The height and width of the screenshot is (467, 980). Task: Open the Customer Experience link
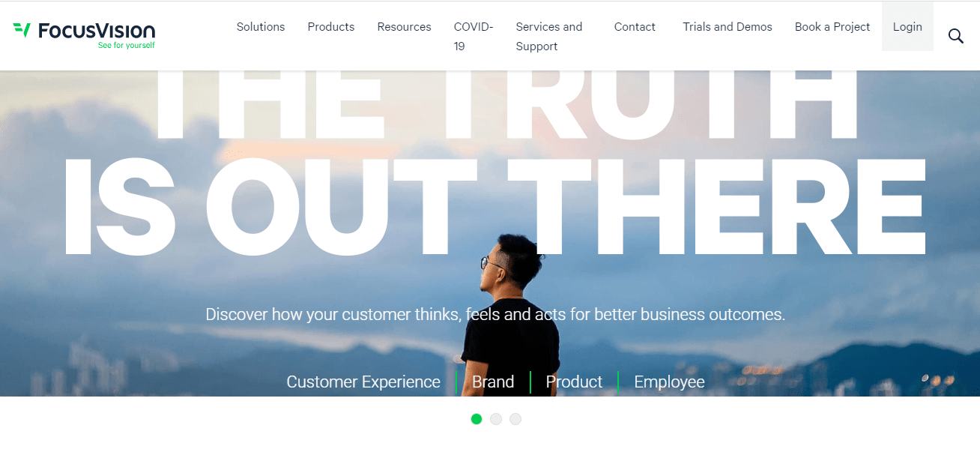363,382
